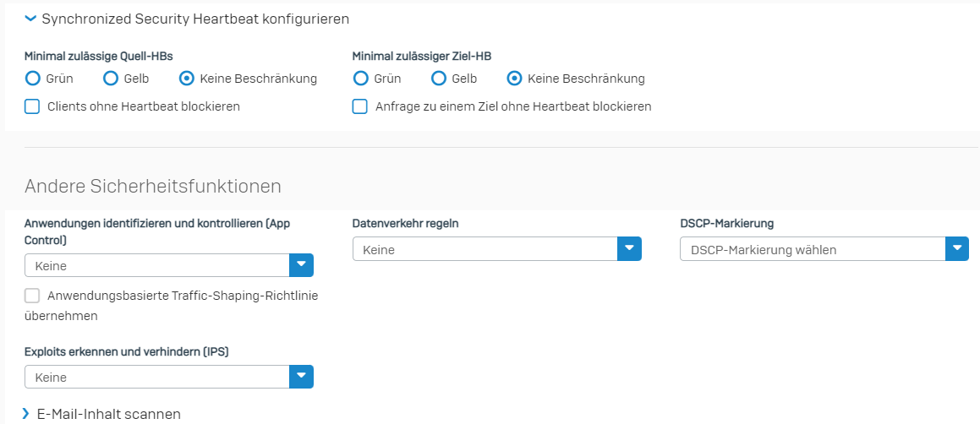
Task: Select Grün for Minimal zulässige Quell-HBs
Action: point(32,78)
